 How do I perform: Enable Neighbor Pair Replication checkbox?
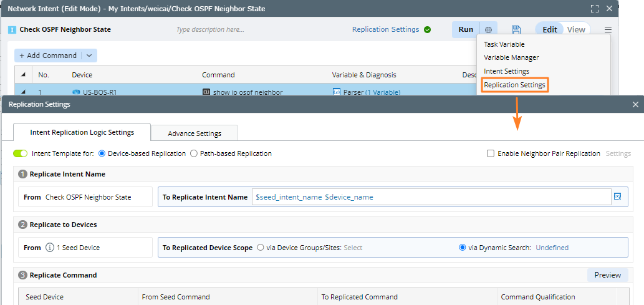click(491, 153)
